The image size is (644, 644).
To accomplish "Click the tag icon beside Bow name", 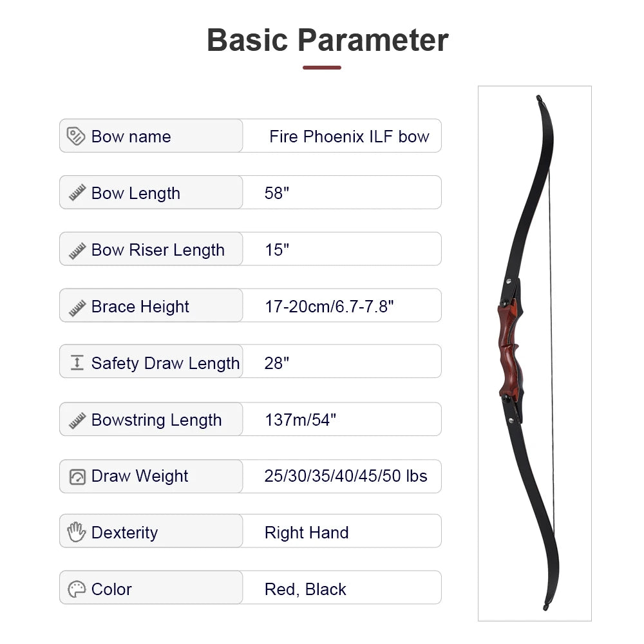I will (x=76, y=137).
